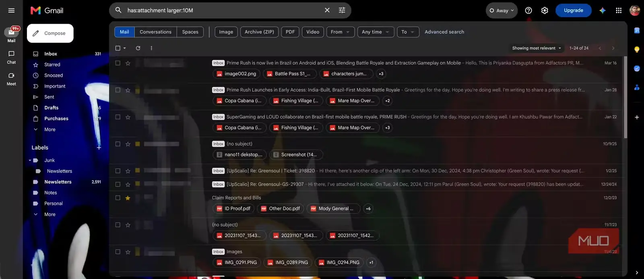Open the three-dot more options menu
The image size is (644, 279).
(151, 48)
